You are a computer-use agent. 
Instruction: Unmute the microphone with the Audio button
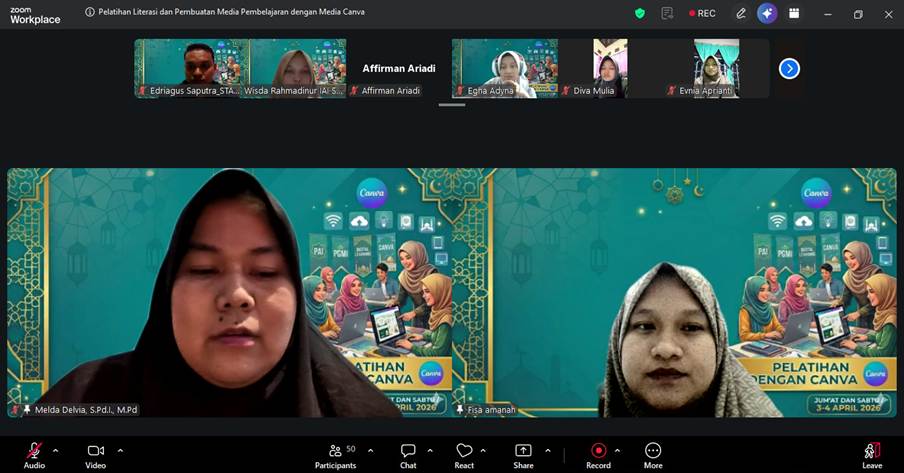pyautogui.click(x=34, y=451)
